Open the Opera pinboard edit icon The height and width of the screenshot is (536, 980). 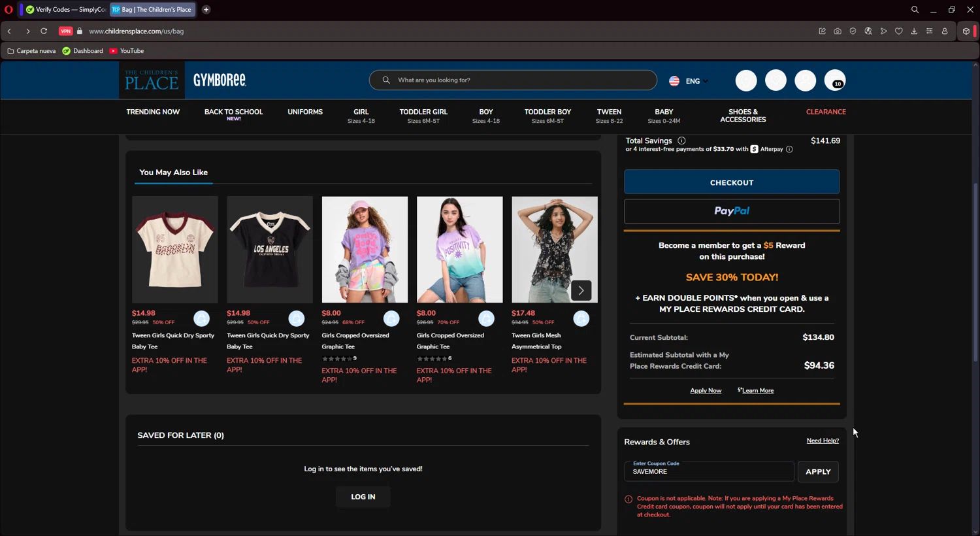[x=822, y=31]
